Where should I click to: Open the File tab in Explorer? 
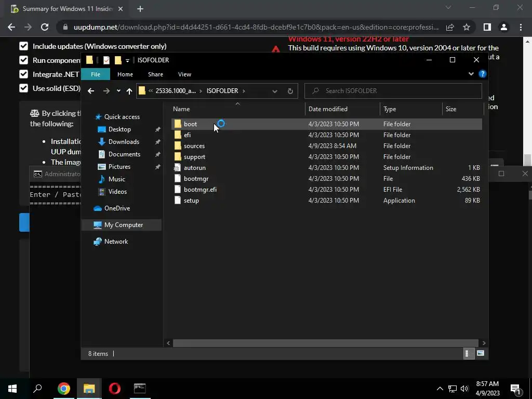point(96,74)
